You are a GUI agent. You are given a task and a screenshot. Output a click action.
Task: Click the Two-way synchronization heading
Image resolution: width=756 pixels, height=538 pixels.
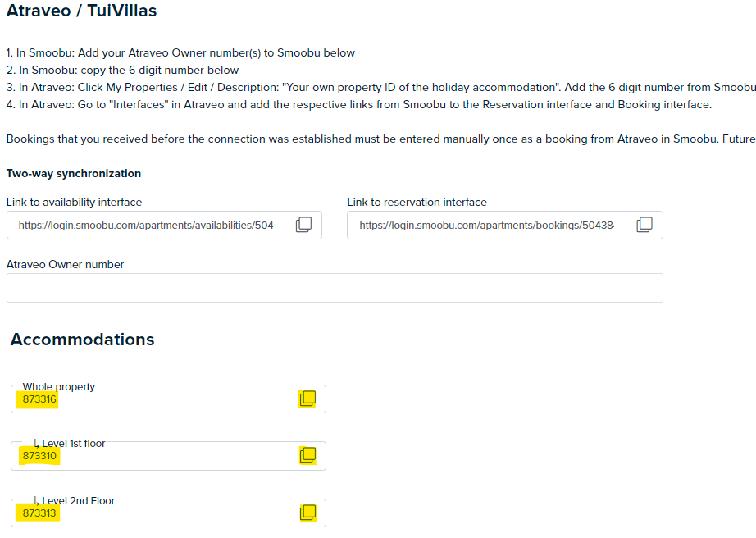pos(74,174)
